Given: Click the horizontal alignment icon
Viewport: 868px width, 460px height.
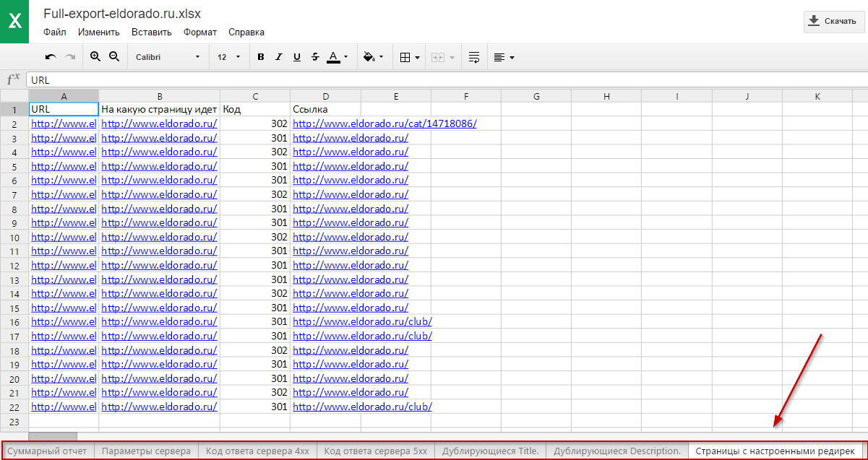Looking at the screenshot, I should pos(499,57).
